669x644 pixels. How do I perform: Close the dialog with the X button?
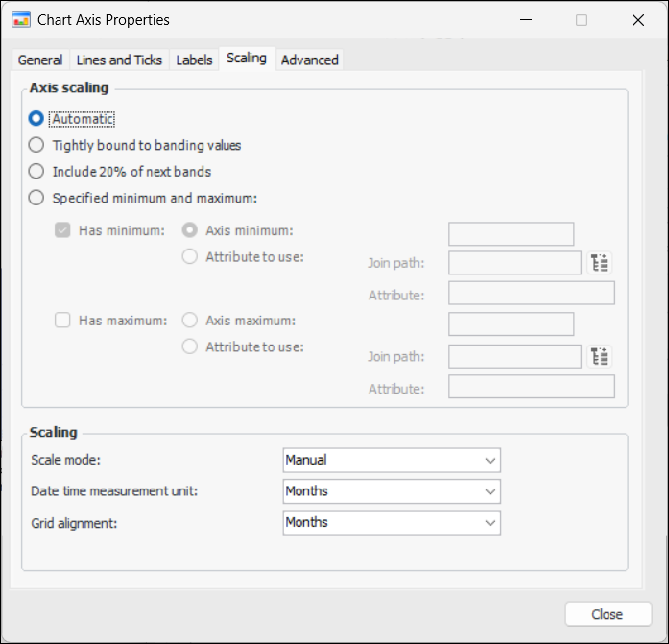click(637, 19)
